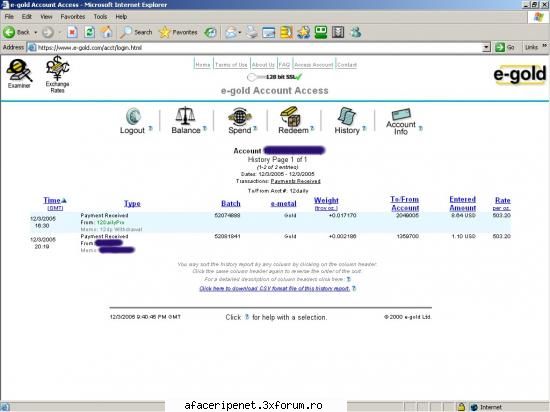Open the Help menu
Image resolution: width=550 pixels, height=412 pixels.
tap(121, 16)
